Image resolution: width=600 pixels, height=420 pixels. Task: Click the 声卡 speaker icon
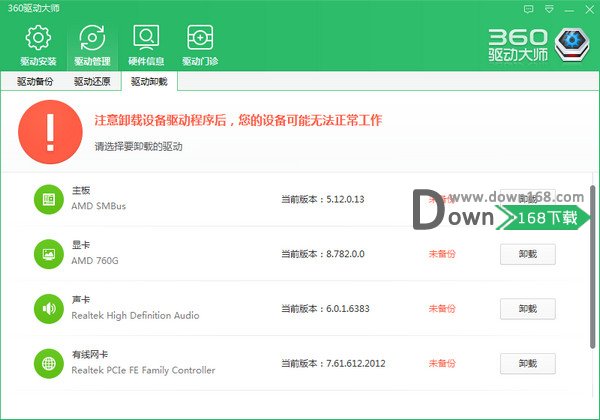pyautogui.click(x=49, y=309)
